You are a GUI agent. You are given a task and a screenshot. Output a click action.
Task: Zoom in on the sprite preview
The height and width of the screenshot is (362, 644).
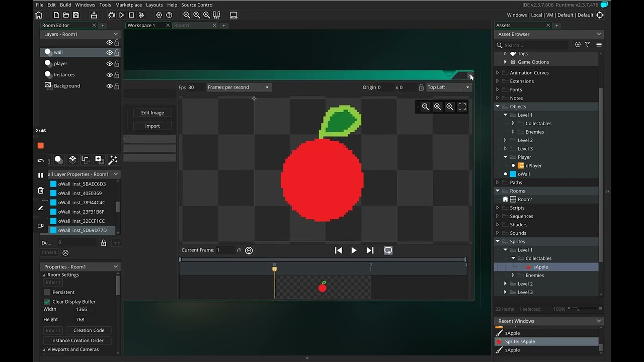(x=450, y=107)
